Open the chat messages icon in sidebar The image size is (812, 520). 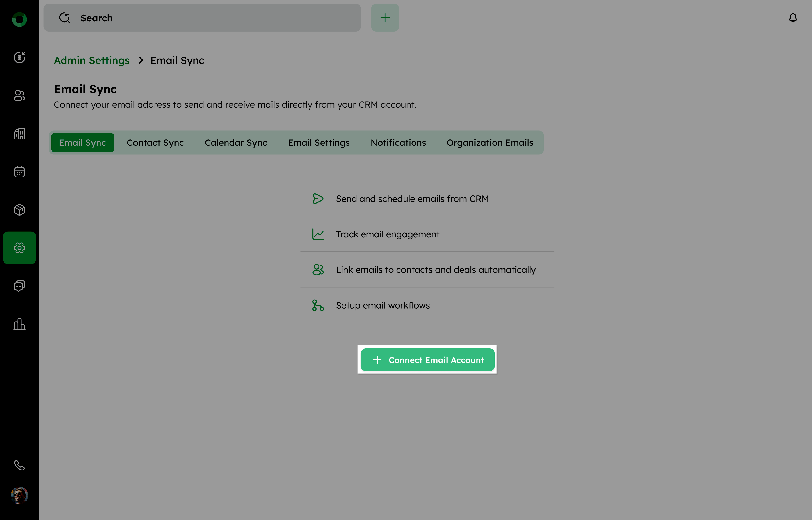pos(19,286)
